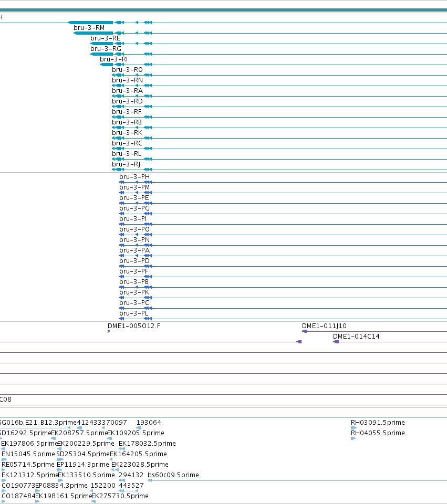Screen dimensions: 447x504
Task: Click the bru-3-RF transcript label
Action: [127, 112]
